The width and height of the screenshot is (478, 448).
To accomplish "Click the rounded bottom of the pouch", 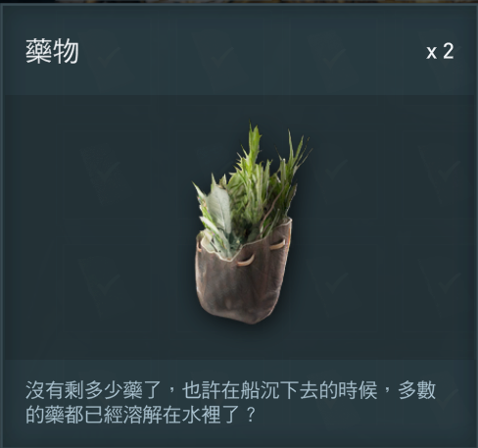I will [240, 312].
